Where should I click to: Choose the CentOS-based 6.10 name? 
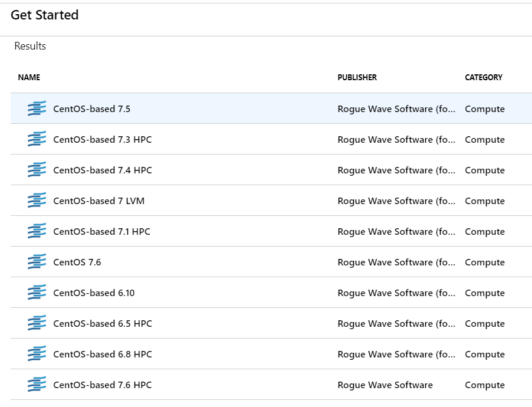[94, 293]
